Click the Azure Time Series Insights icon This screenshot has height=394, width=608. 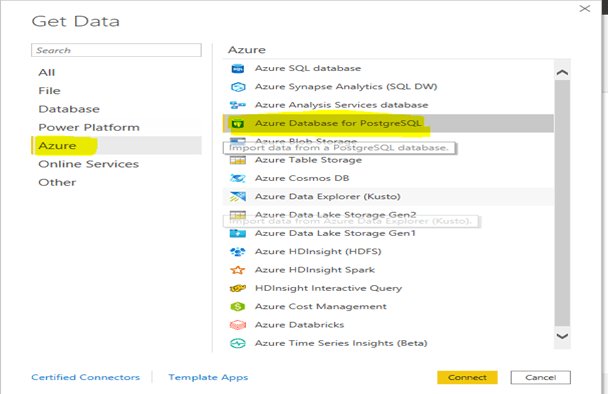point(238,343)
